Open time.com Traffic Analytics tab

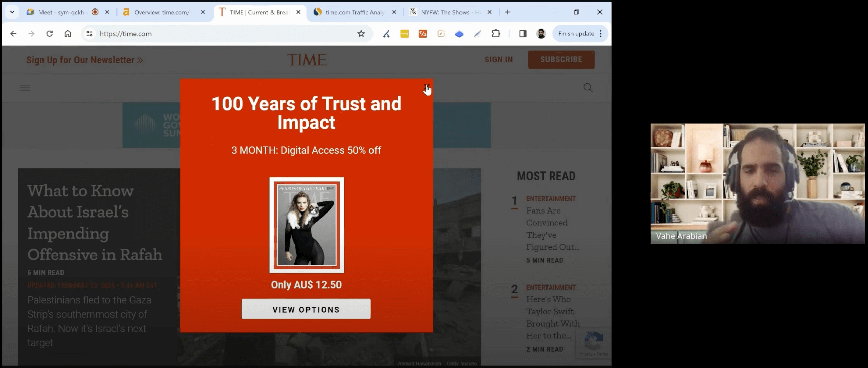[x=353, y=12]
